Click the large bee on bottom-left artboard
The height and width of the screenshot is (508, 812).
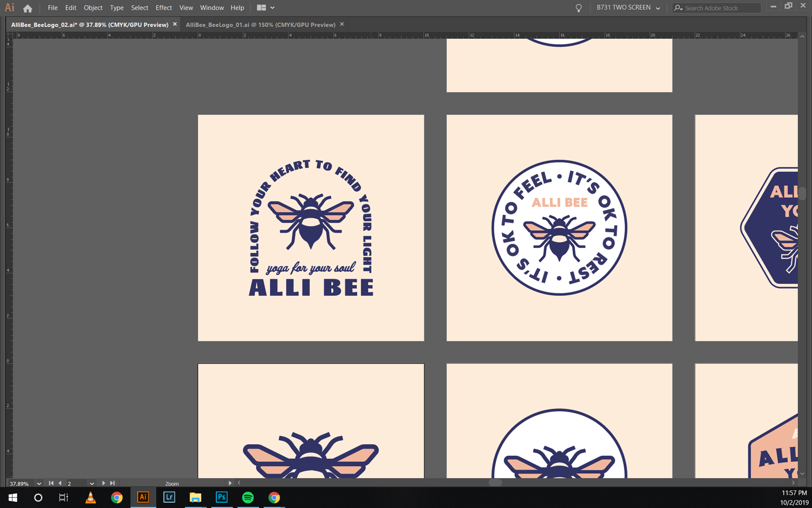tap(311, 455)
